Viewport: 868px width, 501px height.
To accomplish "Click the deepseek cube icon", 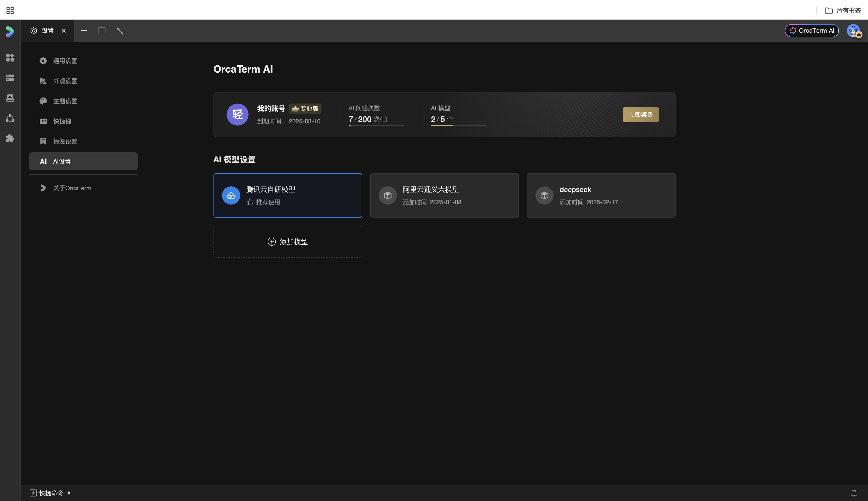I will click(x=545, y=195).
